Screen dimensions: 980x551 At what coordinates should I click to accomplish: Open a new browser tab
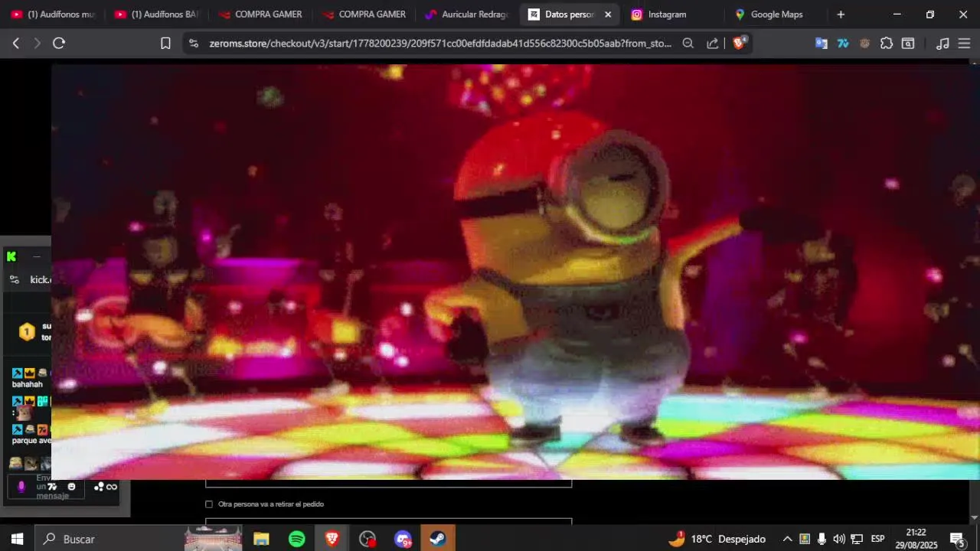[x=841, y=15]
